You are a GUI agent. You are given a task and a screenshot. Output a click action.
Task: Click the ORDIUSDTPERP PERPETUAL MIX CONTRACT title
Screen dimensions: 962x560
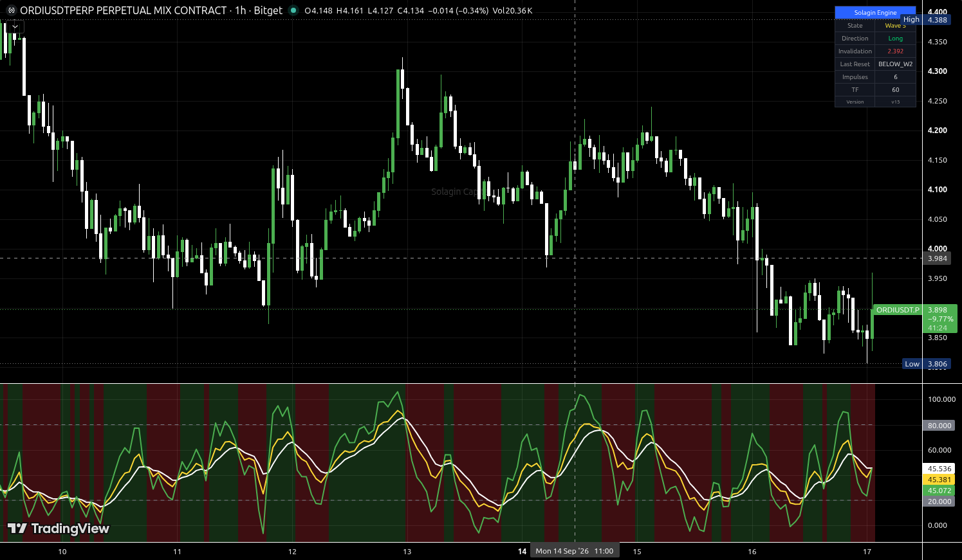pyautogui.click(x=124, y=10)
